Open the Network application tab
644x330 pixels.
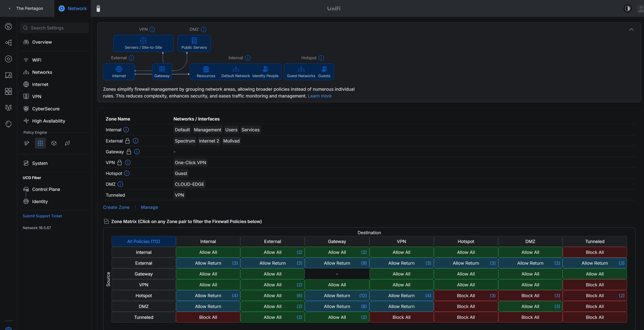click(x=73, y=8)
